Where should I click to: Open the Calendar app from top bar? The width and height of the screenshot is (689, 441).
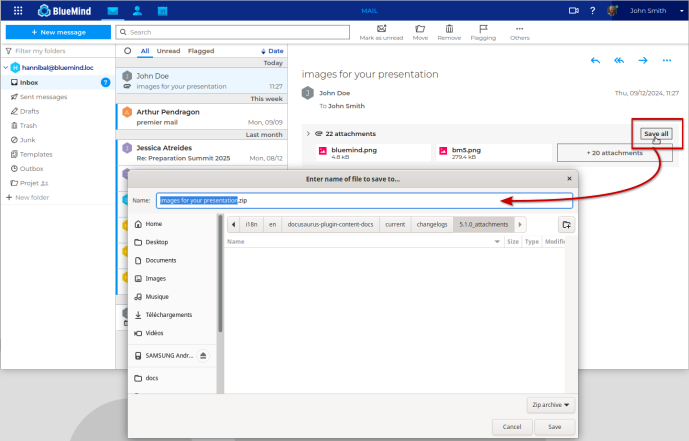tap(162, 11)
